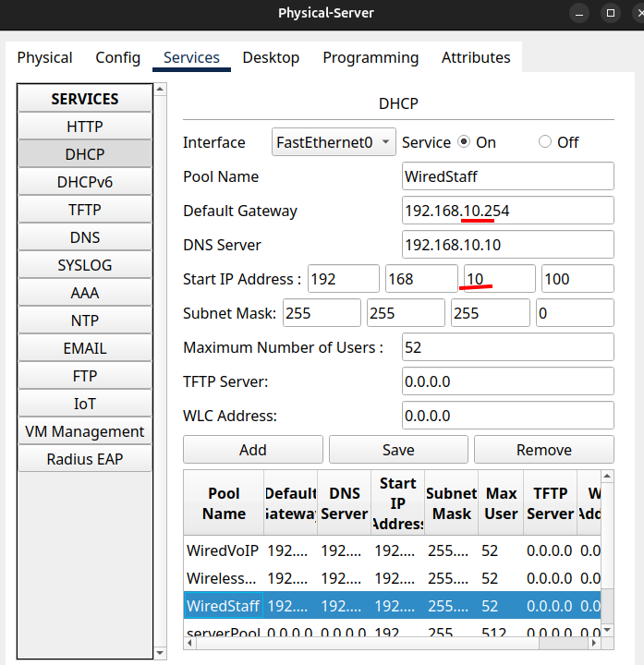This screenshot has height=665, width=644.
Task: Click the Remove button
Action: coord(544,450)
